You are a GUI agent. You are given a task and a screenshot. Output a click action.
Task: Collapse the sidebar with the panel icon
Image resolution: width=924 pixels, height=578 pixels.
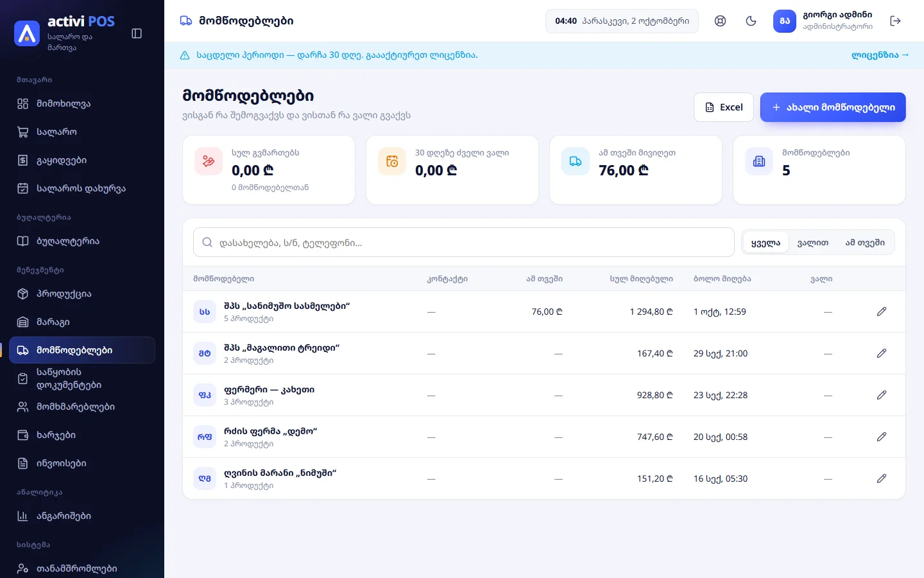click(x=137, y=33)
